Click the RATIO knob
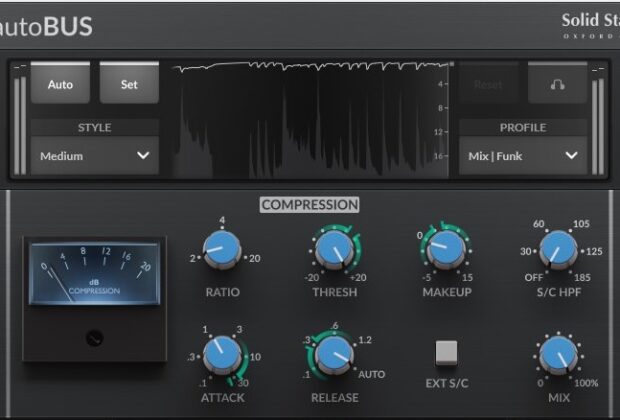620x420 pixels. (222, 250)
